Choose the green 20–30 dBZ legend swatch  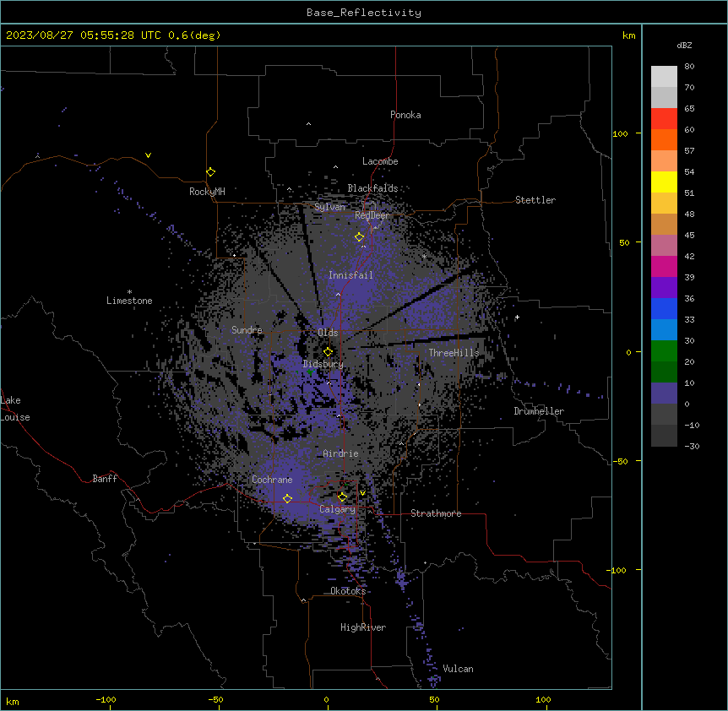click(664, 351)
